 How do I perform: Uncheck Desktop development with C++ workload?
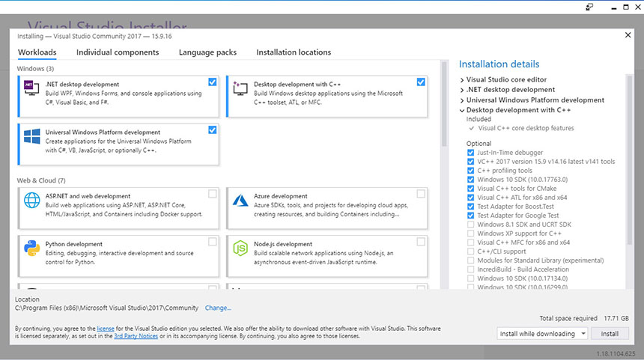[421, 82]
